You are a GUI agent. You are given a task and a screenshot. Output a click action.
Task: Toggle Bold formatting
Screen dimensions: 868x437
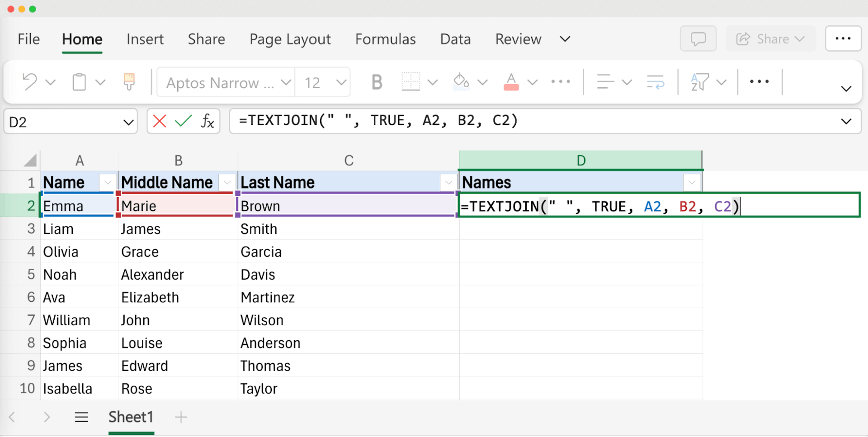(377, 82)
